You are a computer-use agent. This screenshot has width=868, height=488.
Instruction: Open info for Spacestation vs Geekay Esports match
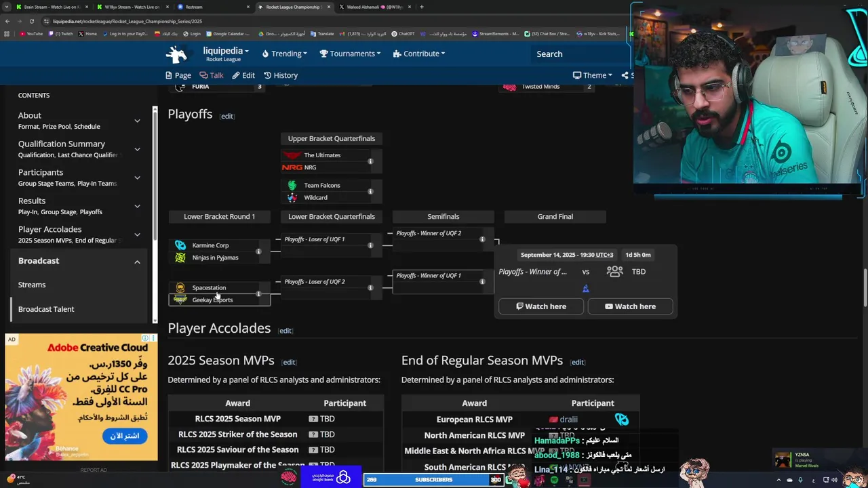click(258, 293)
